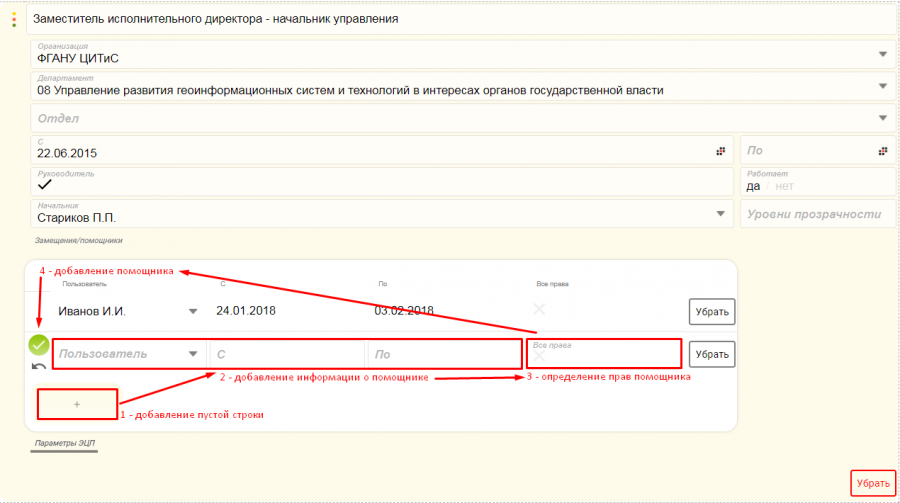This screenshot has height=503, width=900.
Task: Toggle the Руководитель checkmark
Action: point(45,185)
